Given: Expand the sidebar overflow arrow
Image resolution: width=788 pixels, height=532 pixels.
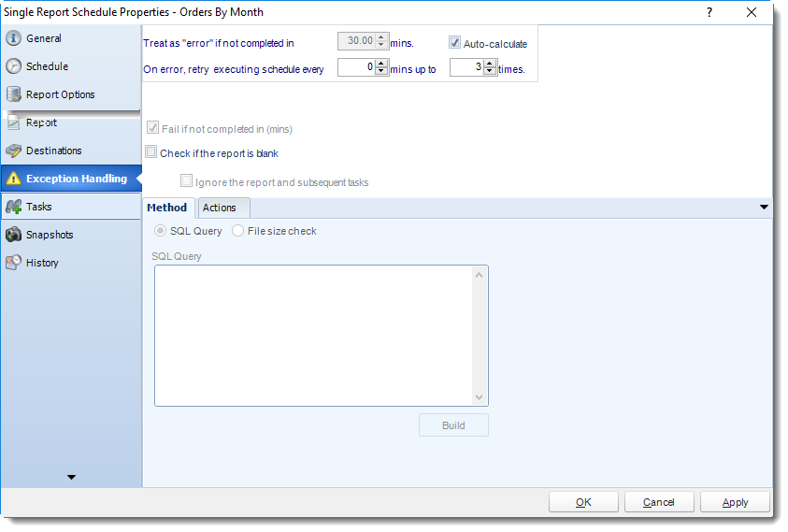Looking at the screenshot, I should 71,477.
